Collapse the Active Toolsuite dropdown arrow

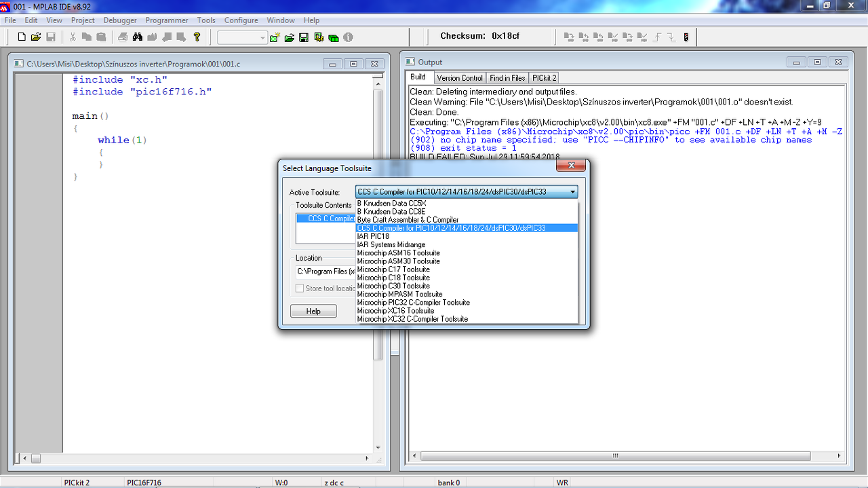pos(572,192)
